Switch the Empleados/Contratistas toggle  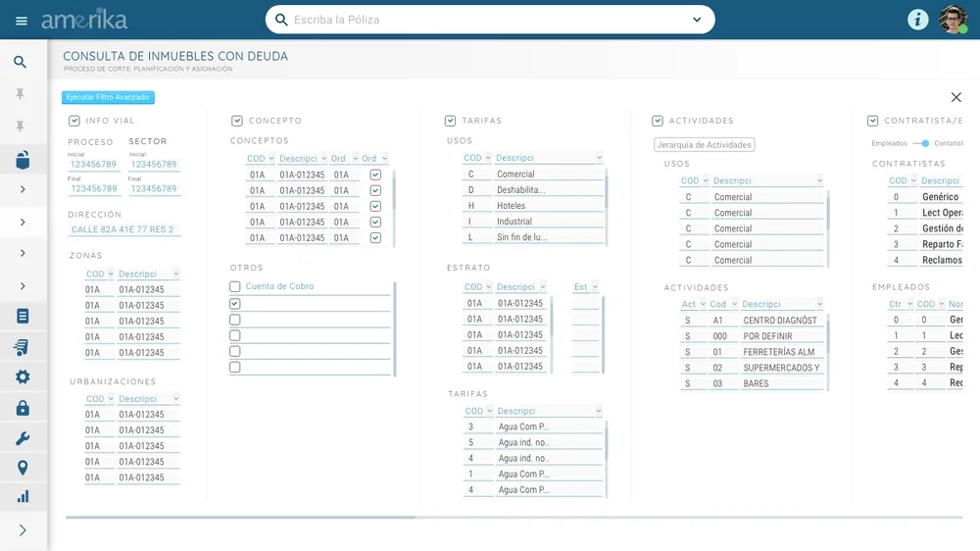pos(922,143)
